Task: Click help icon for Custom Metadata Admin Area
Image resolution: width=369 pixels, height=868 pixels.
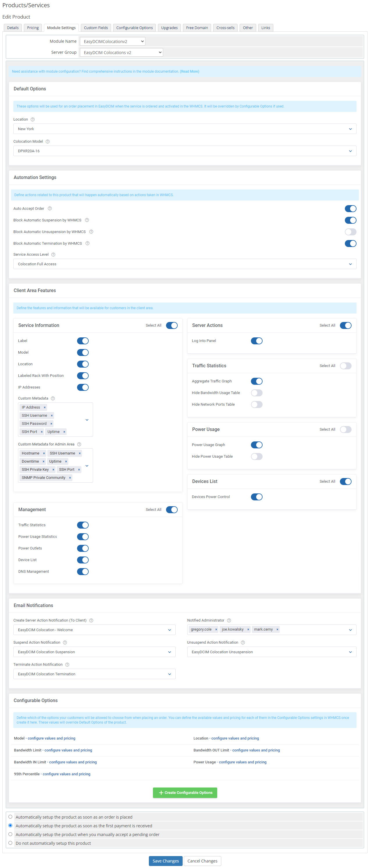Action: [79, 444]
